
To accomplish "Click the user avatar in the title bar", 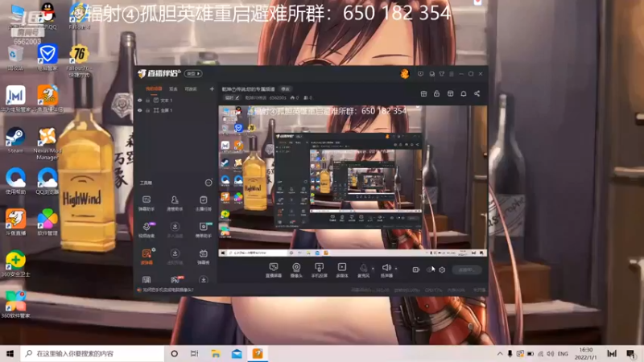I will click(405, 73).
